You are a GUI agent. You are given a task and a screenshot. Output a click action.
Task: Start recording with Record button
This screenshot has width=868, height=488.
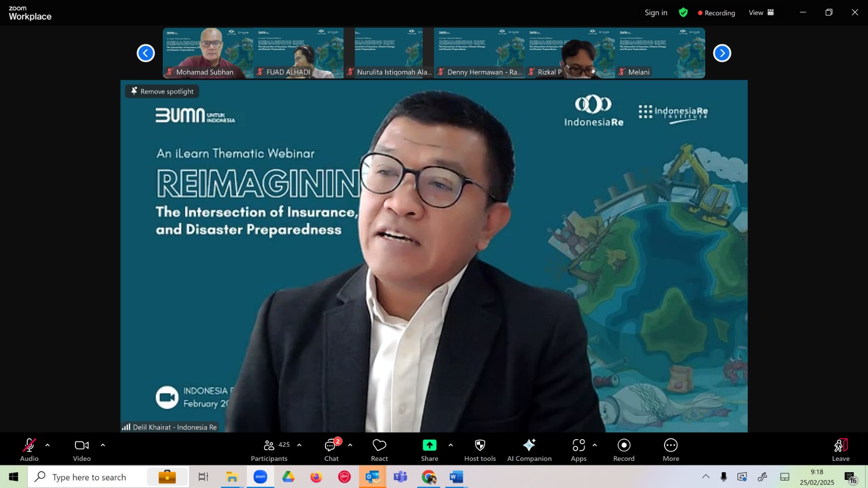[624, 450]
